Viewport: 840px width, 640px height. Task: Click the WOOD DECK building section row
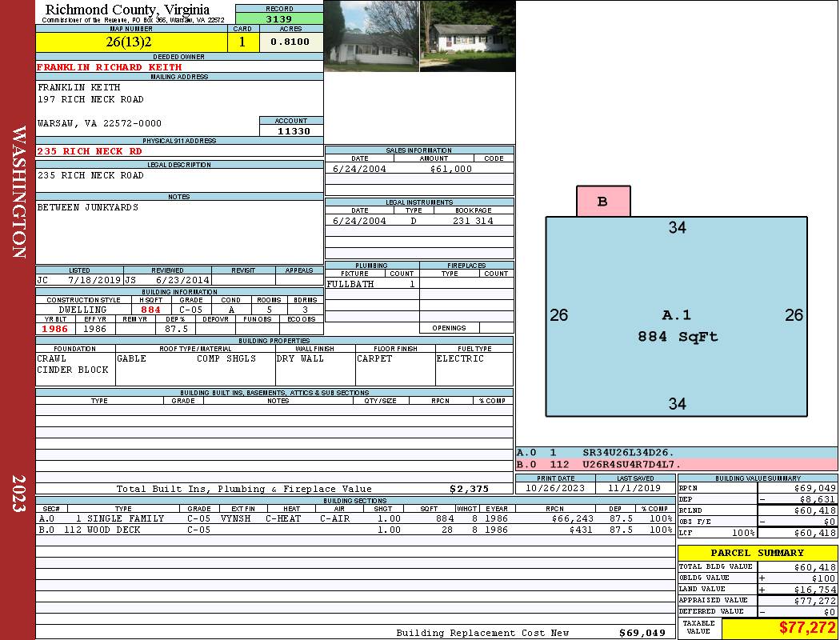tap(356, 530)
